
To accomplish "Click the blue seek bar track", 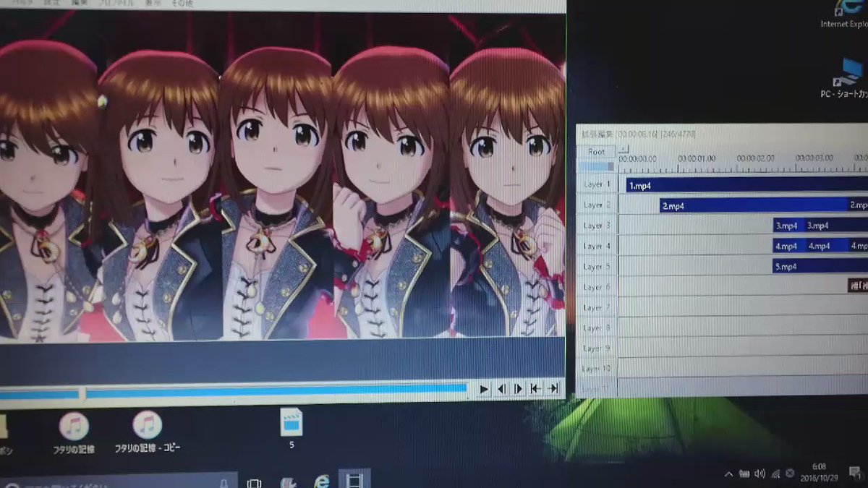I will (x=233, y=391).
